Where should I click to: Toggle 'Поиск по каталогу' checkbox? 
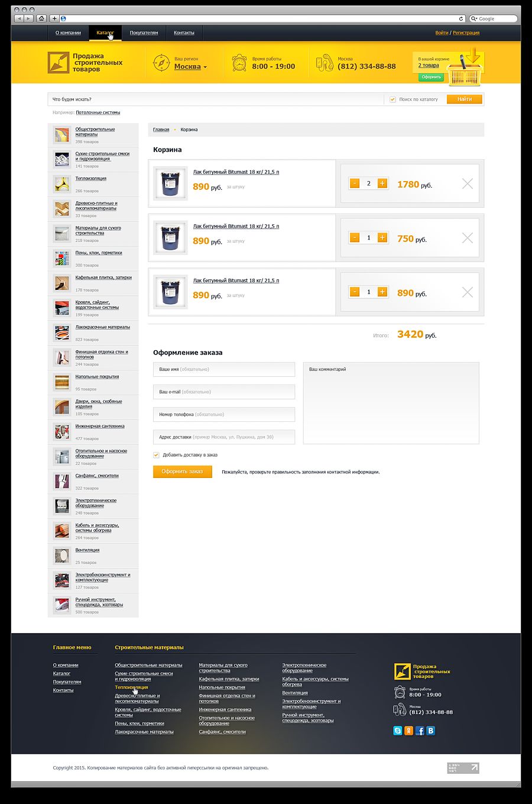coord(392,99)
